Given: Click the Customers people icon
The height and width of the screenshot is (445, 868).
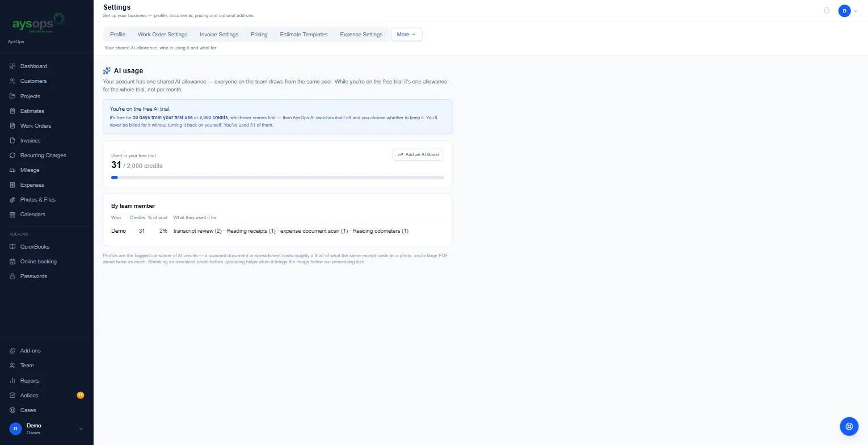Looking at the screenshot, I should click(x=12, y=81).
